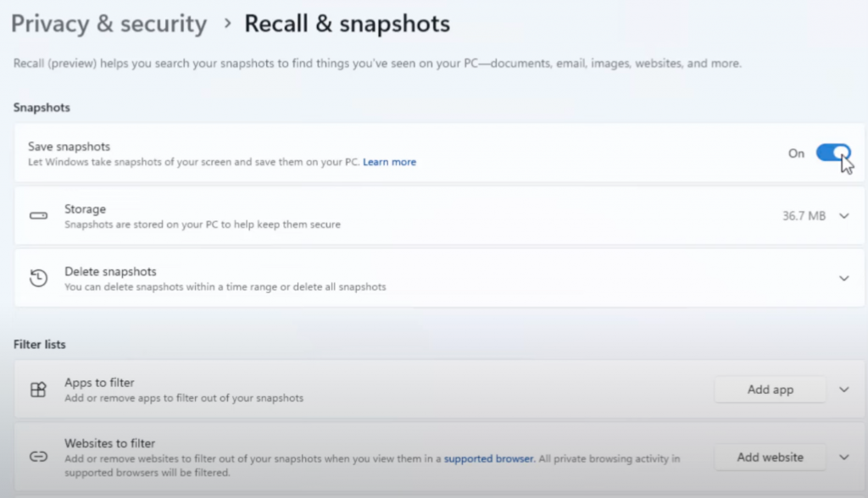868x498 pixels.
Task: Click the Storage row title
Action: pyautogui.click(x=85, y=208)
